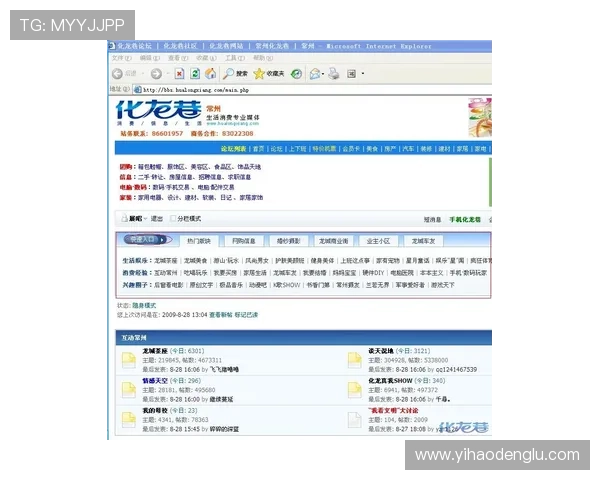Click the 我的母校 forum folder icon
The image size is (600, 480).
tap(129, 420)
